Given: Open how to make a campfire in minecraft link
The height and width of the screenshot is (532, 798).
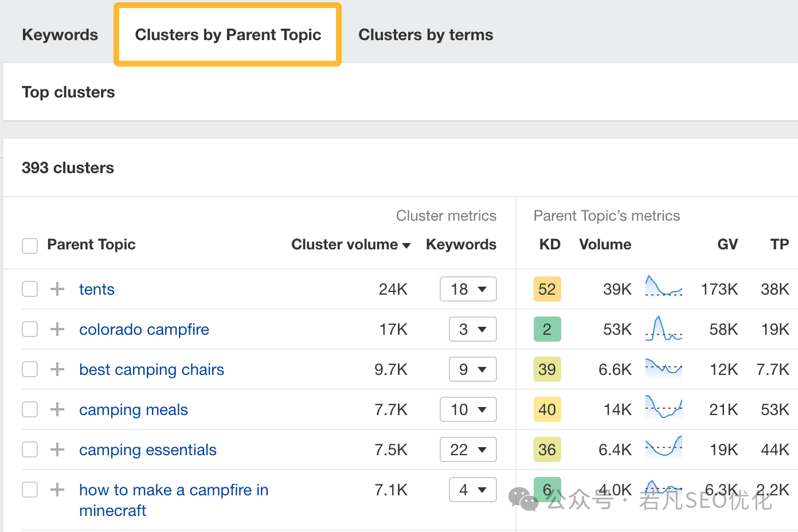Looking at the screenshot, I should pyautogui.click(x=174, y=500).
